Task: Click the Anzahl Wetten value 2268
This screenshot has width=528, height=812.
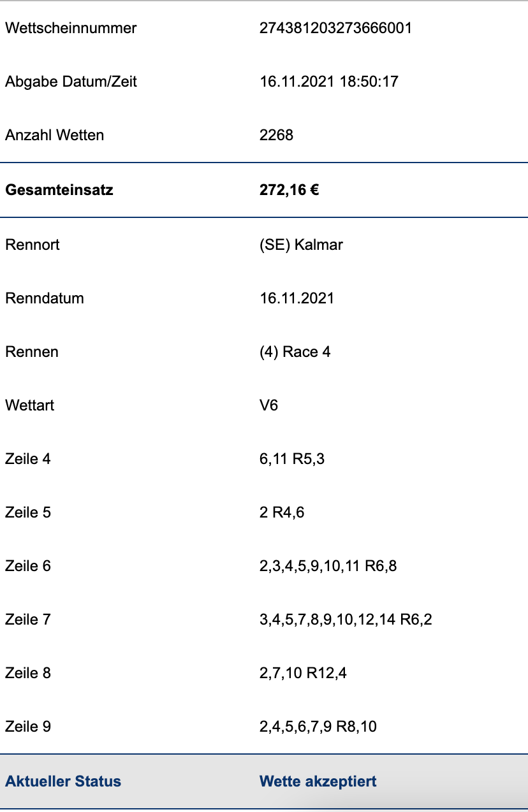Action: pos(276,135)
